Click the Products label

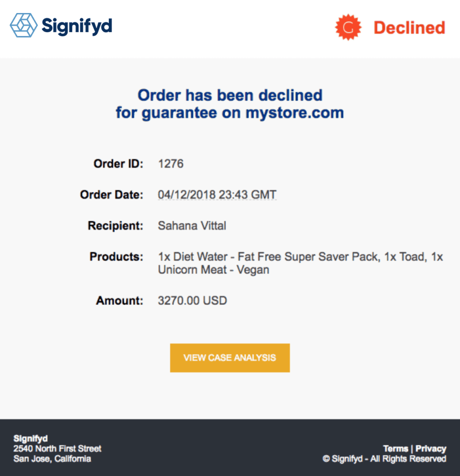coord(116,257)
